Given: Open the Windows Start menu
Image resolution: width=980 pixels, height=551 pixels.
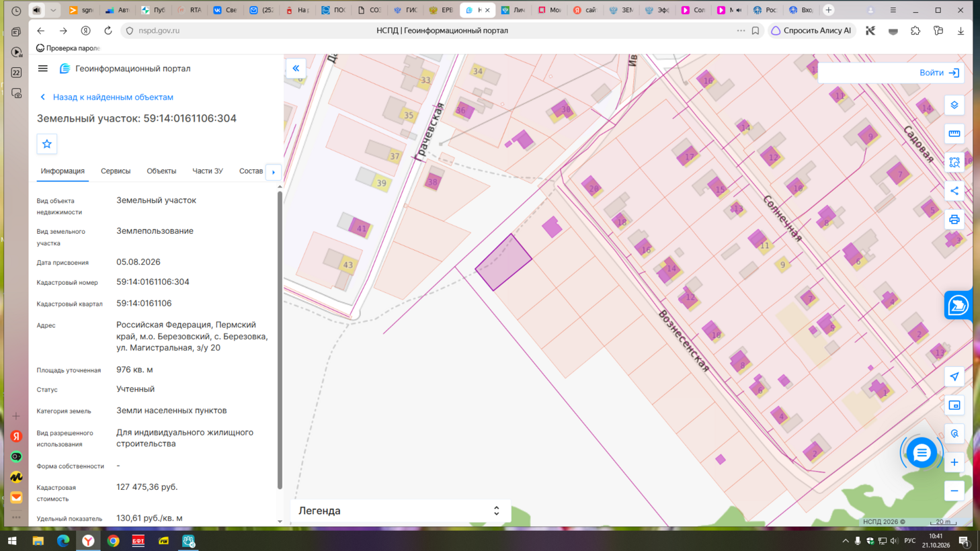Looking at the screenshot, I should [12, 541].
